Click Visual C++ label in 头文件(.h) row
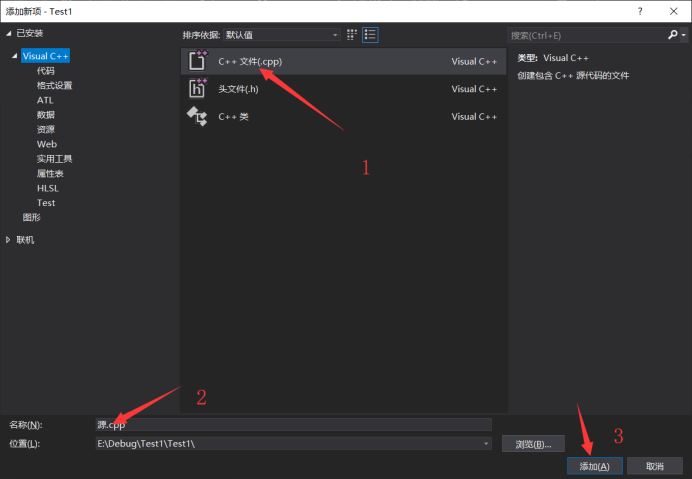692x479 pixels. (x=474, y=89)
